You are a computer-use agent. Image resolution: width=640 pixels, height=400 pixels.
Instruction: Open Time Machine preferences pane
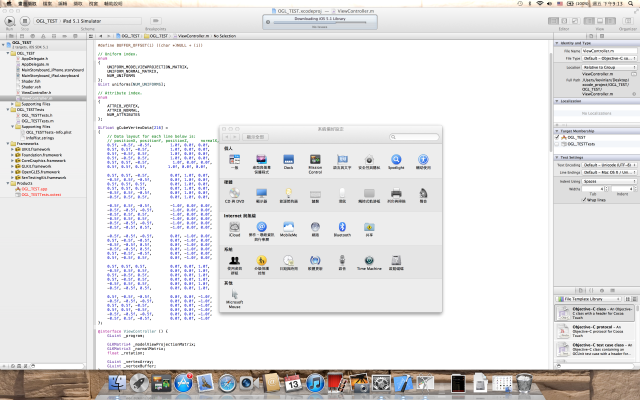[x=369, y=260]
